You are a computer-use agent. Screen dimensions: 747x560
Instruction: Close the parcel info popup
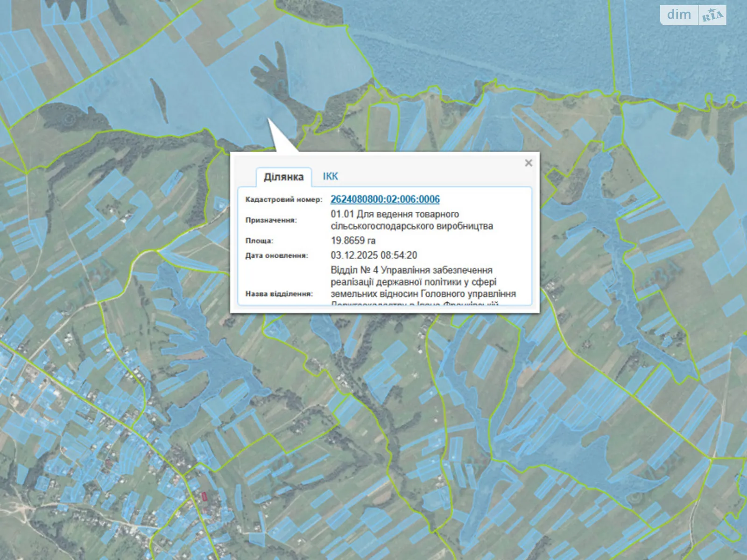coord(529,163)
